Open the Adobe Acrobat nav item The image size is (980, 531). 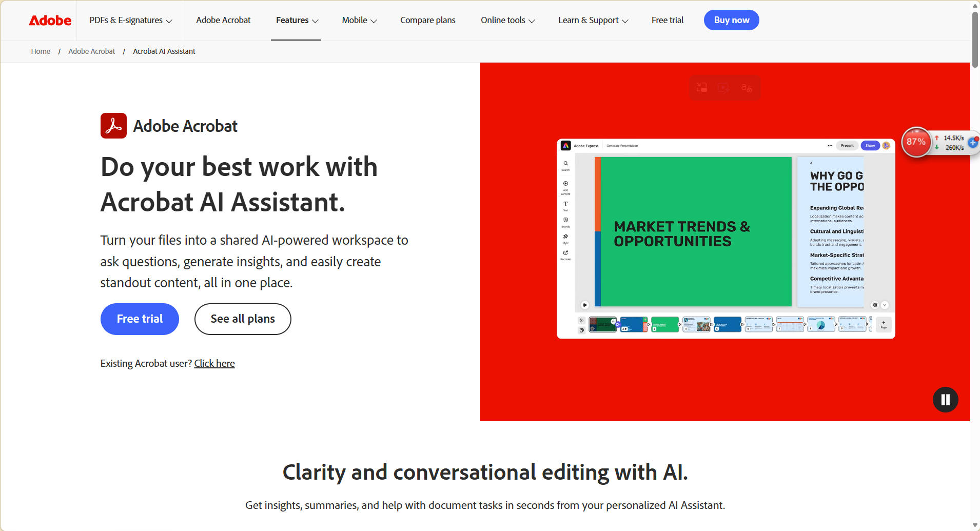[223, 21]
